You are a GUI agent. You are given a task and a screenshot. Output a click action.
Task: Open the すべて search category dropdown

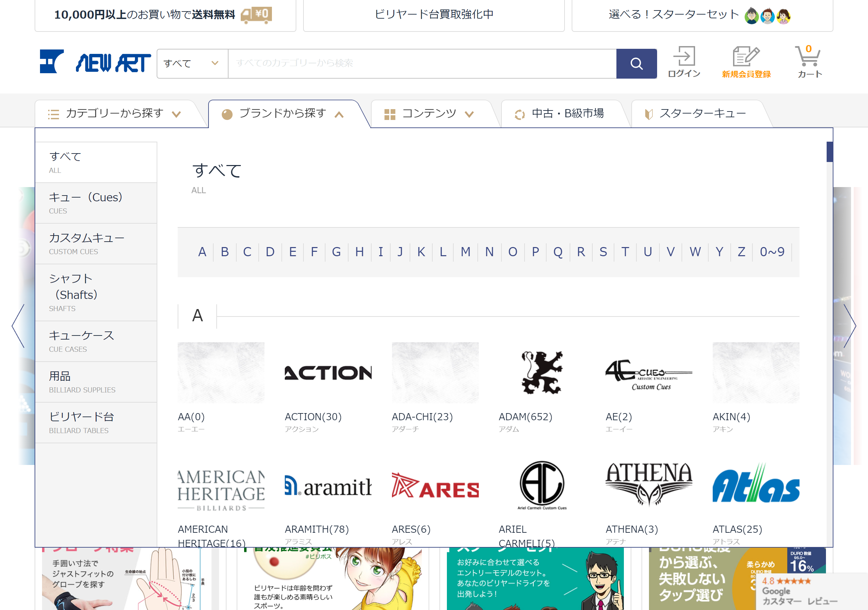192,63
